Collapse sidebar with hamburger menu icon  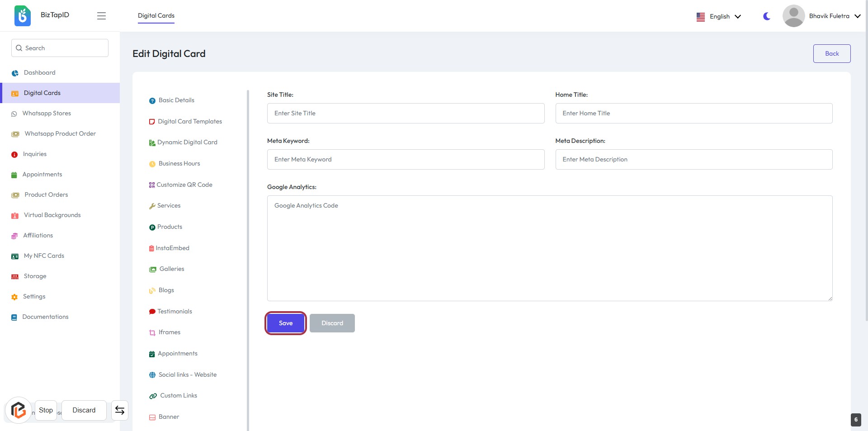coord(101,16)
